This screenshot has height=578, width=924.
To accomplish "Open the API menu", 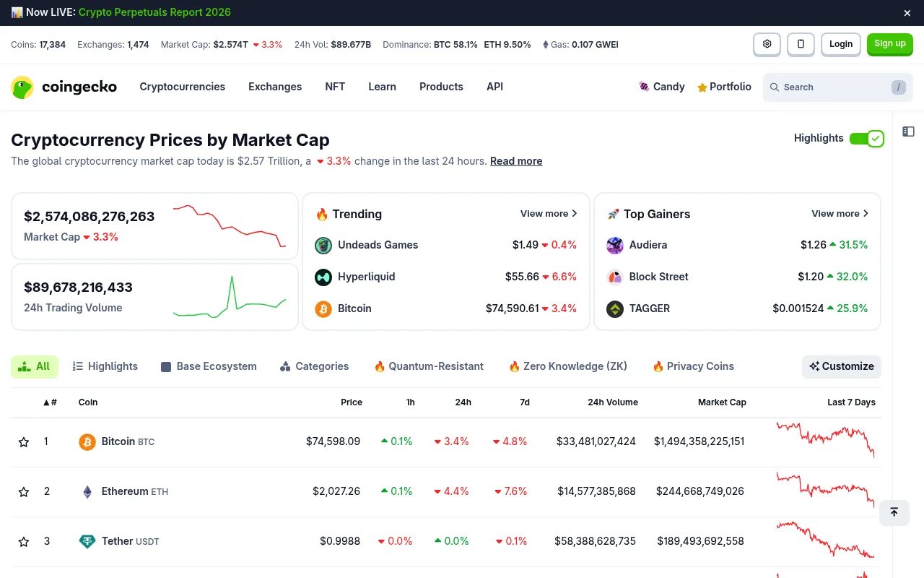I will click(x=494, y=87).
